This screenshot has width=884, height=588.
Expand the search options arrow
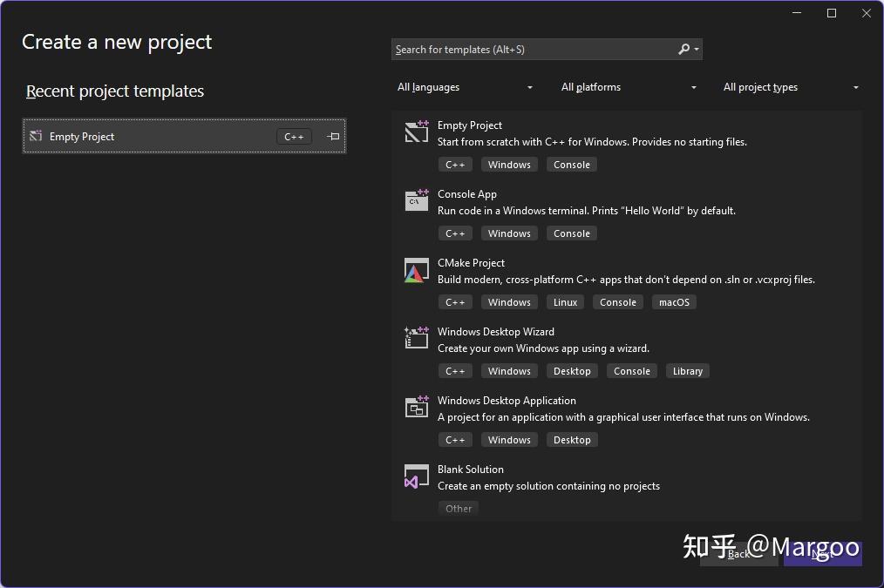(697, 50)
